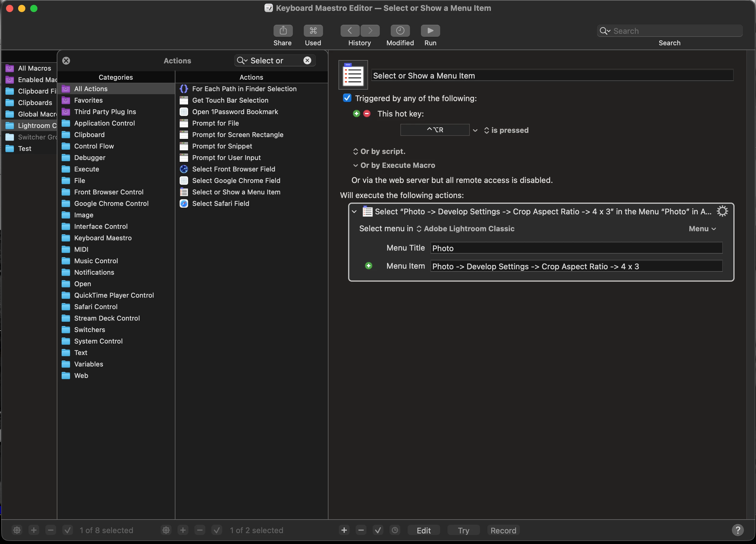The width and height of the screenshot is (756, 544).
Task: Click the large macro icon beside the name field
Action: point(353,75)
